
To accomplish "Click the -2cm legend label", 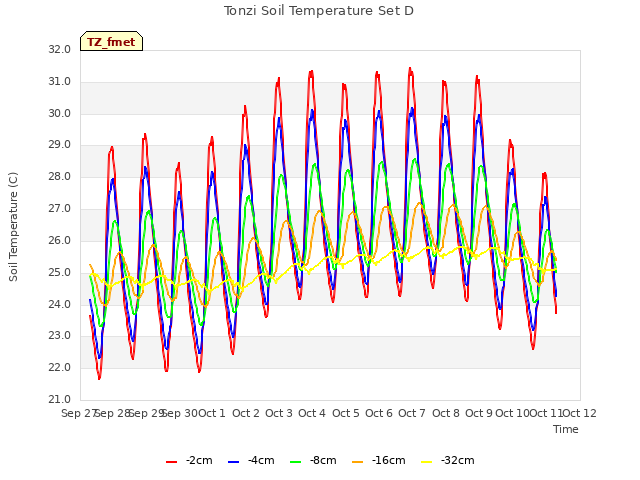I will 199,460.
